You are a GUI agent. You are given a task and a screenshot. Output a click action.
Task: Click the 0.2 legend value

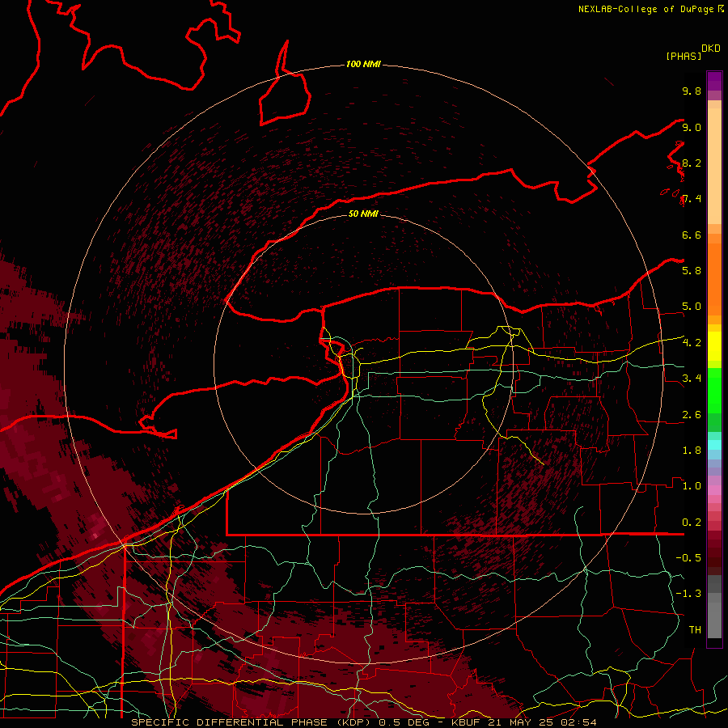pyautogui.click(x=692, y=523)
